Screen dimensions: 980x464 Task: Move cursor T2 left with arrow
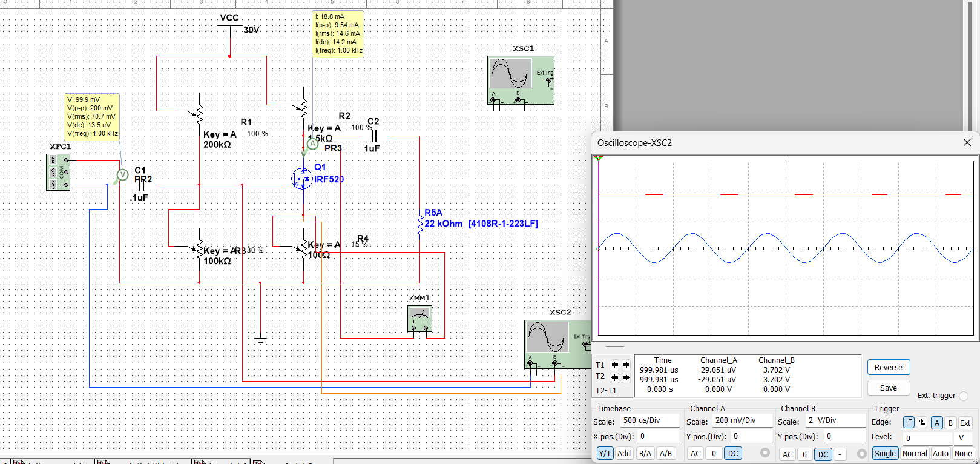[615, 377]
